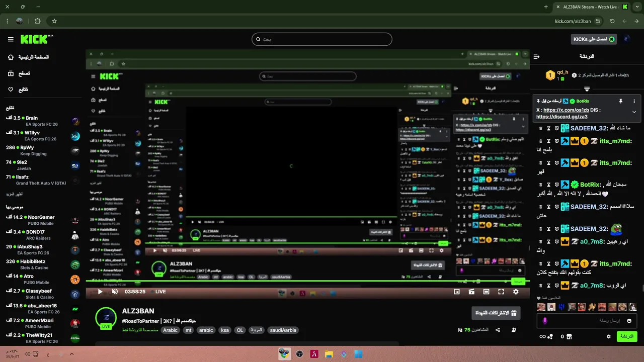
Task: Toggle theater mode on the player
Action: tap(486, 292)
